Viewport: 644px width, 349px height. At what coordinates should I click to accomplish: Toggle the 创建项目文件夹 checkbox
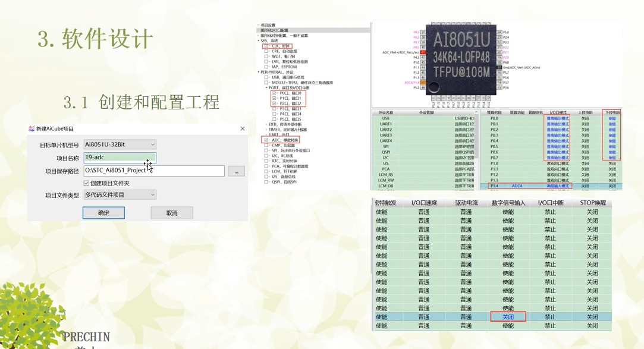(x=87, y=183)
